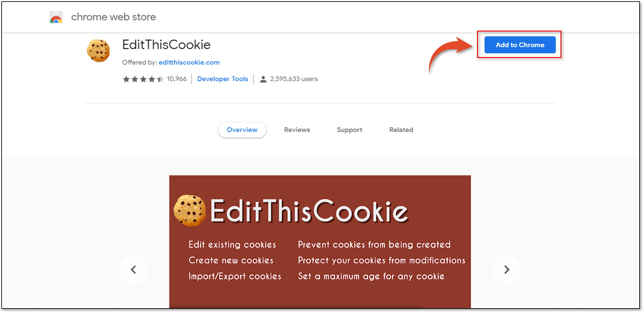The height and width of the screenshot is (313, 644).
Task: Advance to next screenshot with right arrow
Action: (507, 270)
